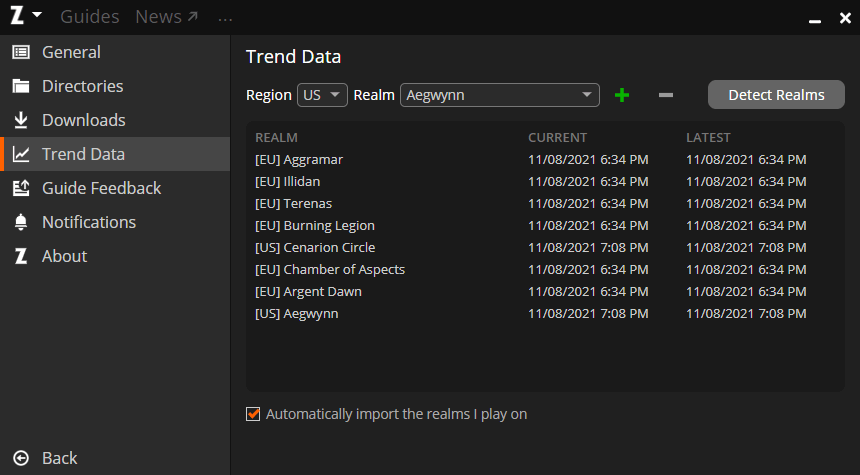
Task: Click the General list icon in sidebar
Action: [21, 52]
